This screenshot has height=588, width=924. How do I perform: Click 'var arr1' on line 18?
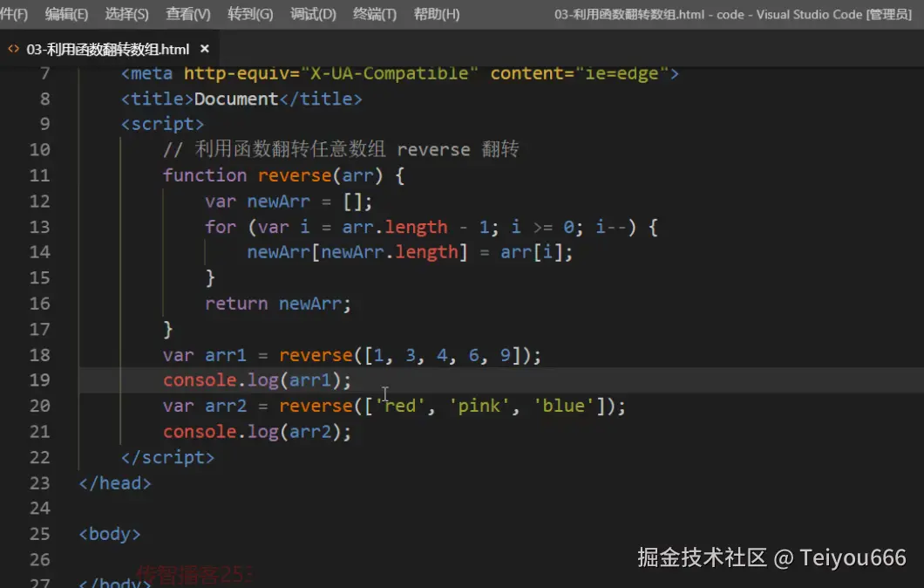click(x=205, y=355)
